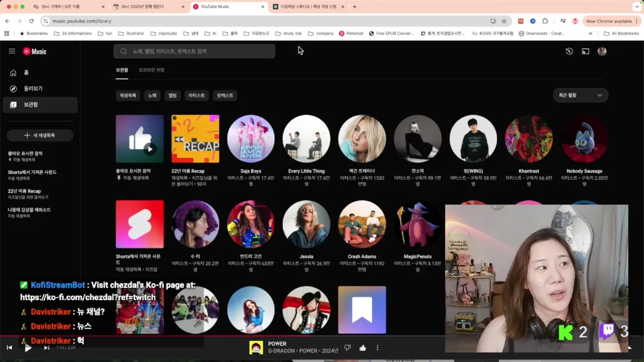Open Chrome tab search dropdown arrow
The height and width of the screenshot is (362, 644).
click(x=636, y=7)
